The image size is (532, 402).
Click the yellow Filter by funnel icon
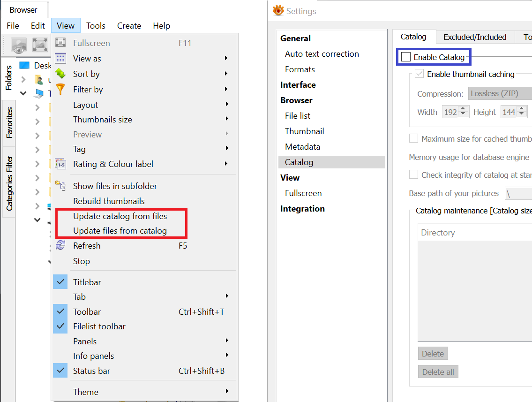[x=60, y=89]
